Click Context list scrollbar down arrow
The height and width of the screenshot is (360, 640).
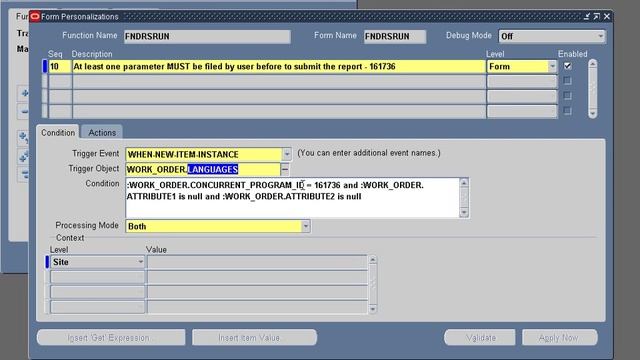point(372,309)
